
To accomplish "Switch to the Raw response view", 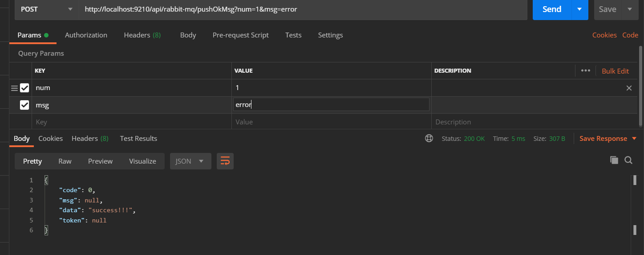I will (65, 161).
